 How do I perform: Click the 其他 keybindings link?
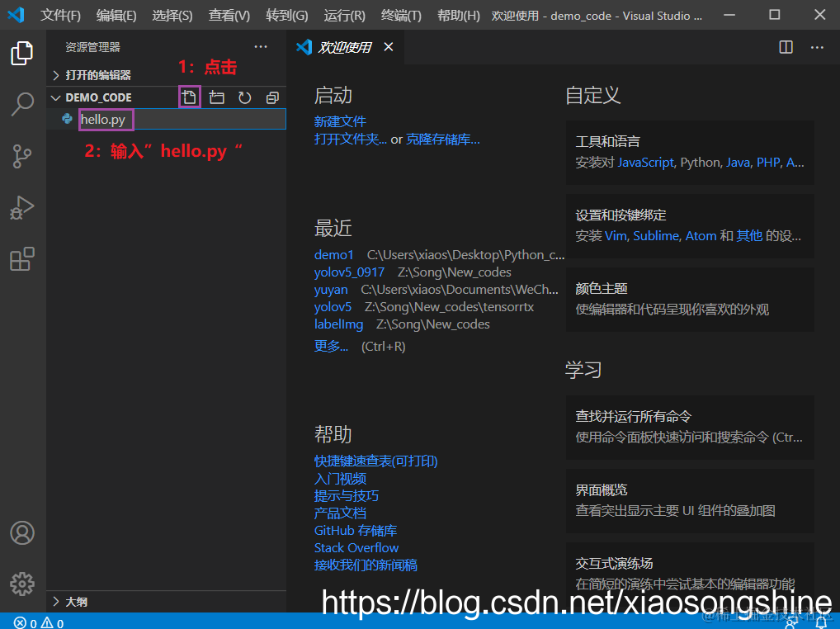[749, 236]
